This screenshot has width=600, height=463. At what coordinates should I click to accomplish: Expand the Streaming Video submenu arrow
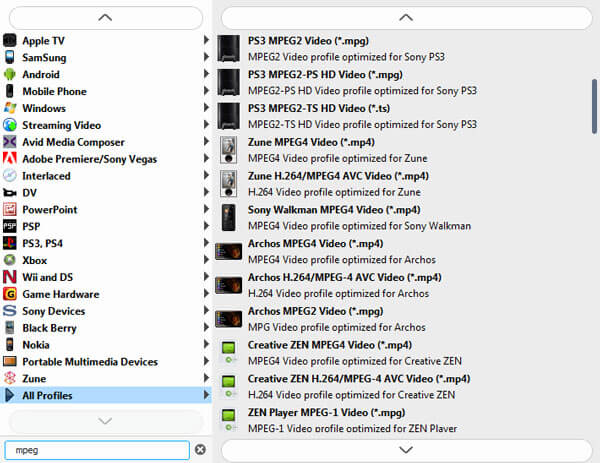[206, 124]
